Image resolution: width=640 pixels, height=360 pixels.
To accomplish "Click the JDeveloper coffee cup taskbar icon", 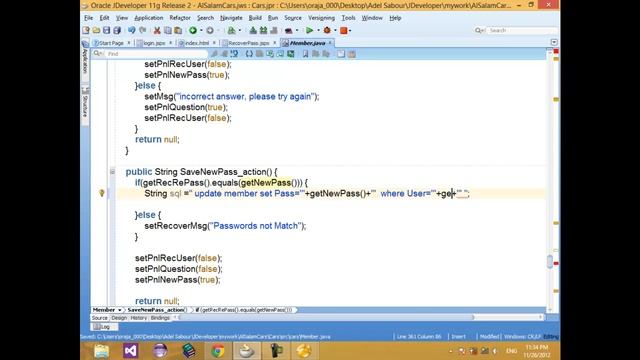I will (x=247, y=351).
